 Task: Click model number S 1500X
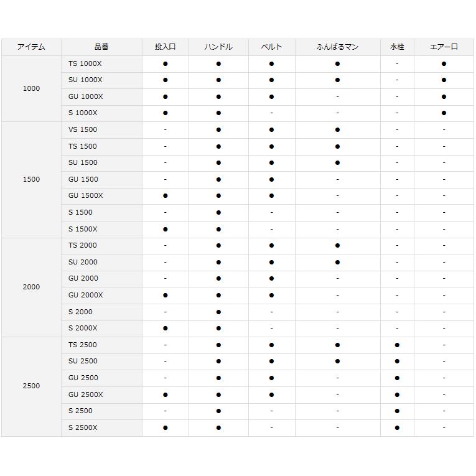[83, 229]
